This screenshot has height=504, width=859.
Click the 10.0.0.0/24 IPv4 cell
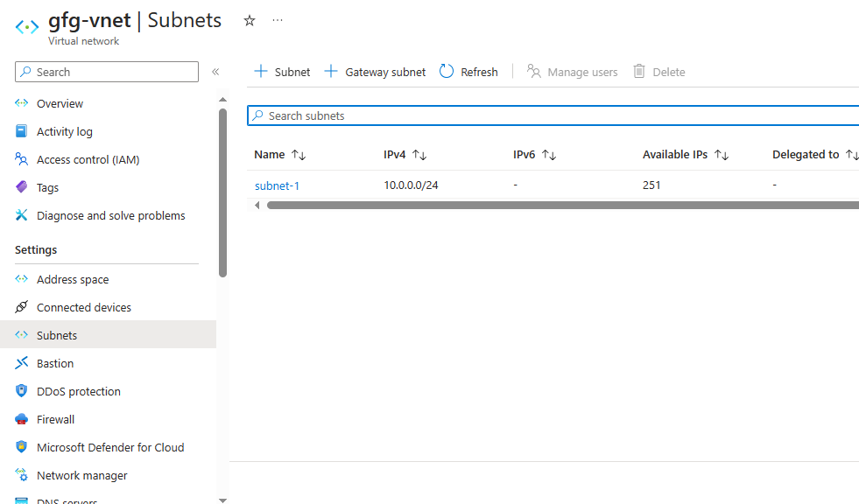411,185
